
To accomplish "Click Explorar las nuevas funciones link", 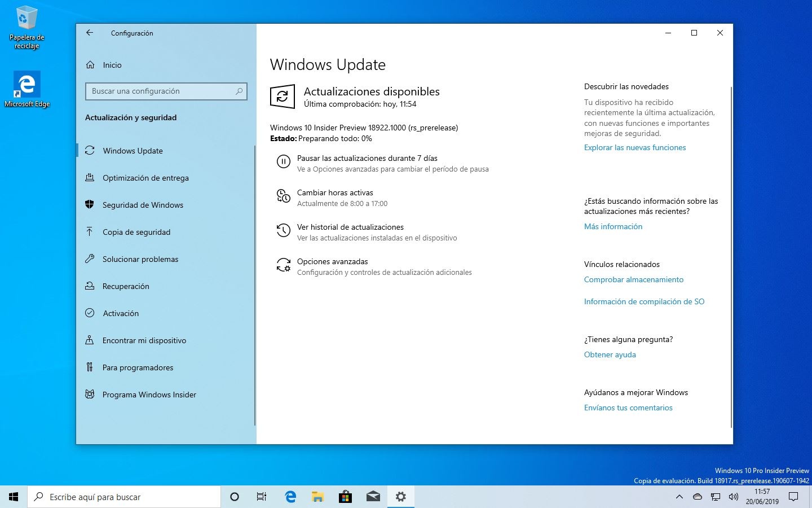I will tap(635, 147).
